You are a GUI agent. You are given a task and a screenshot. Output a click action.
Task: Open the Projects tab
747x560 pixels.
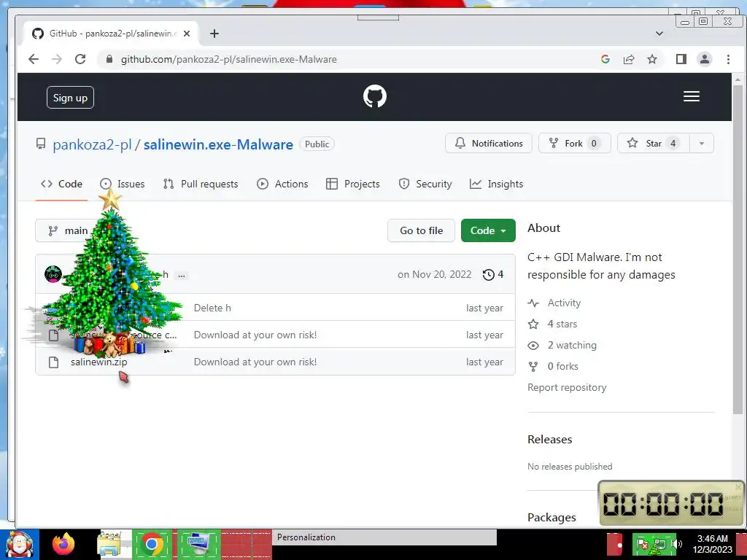353,184
